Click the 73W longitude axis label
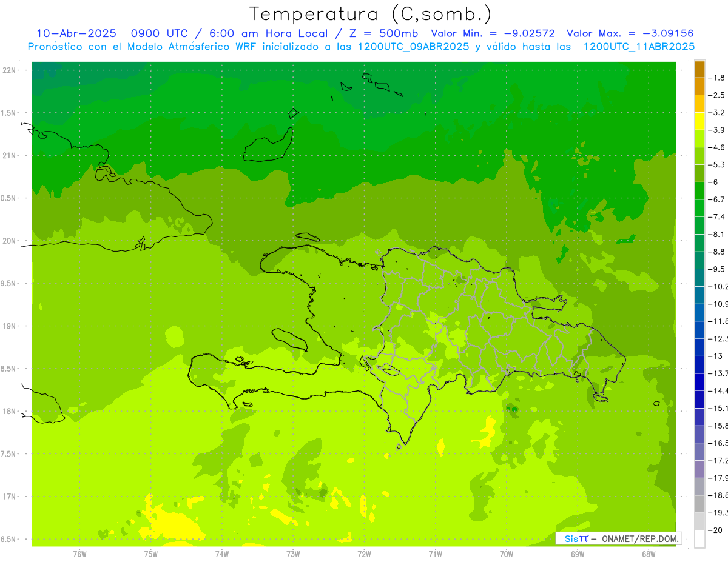 pyautogui.click(x=293, y=554)
